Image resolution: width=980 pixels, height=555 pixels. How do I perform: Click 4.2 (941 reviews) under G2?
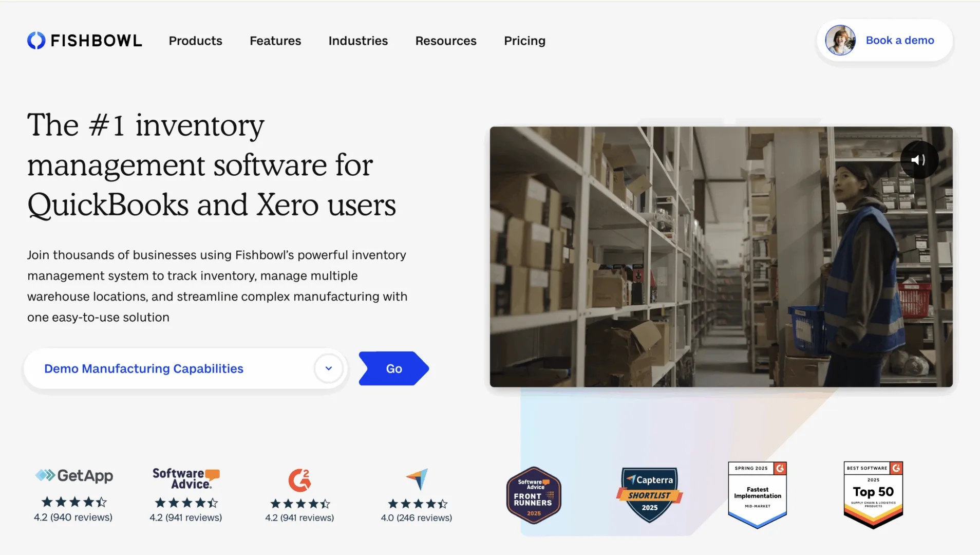coord(299,518)
